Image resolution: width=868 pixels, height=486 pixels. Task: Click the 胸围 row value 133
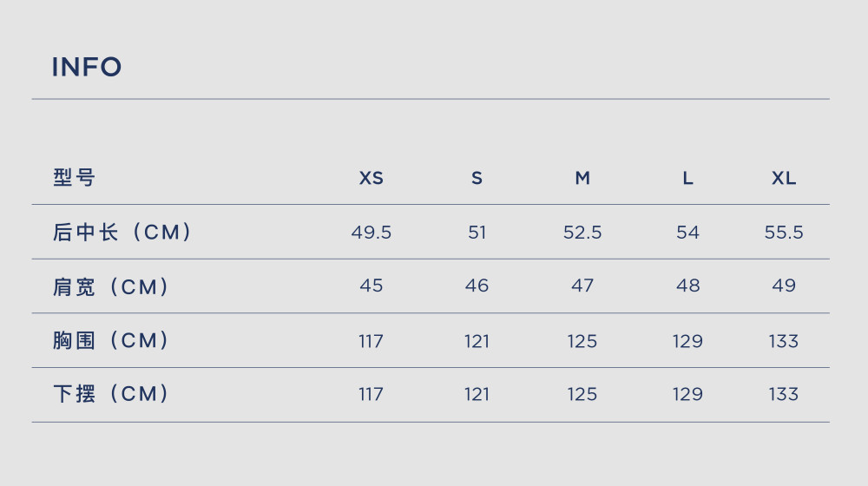[784, 341]
